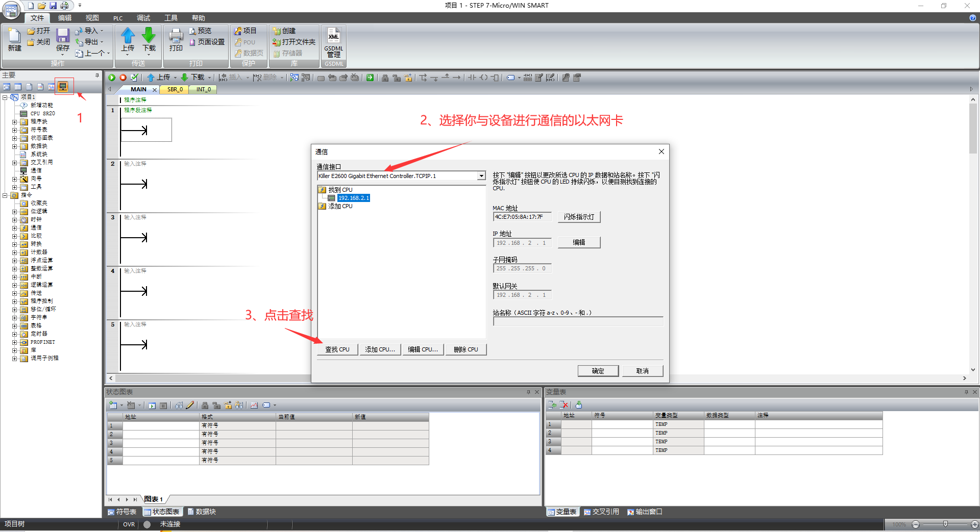Click the Save (保存) icon in ribbon

pos(63,40)
